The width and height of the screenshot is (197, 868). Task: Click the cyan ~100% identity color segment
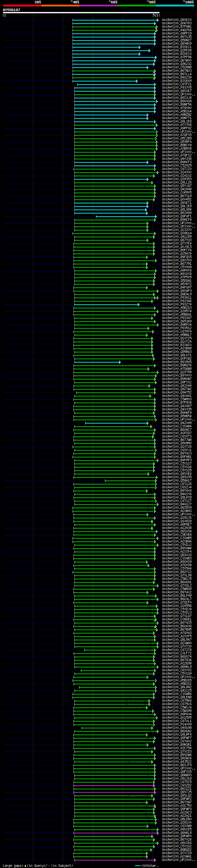click(175, 6)
